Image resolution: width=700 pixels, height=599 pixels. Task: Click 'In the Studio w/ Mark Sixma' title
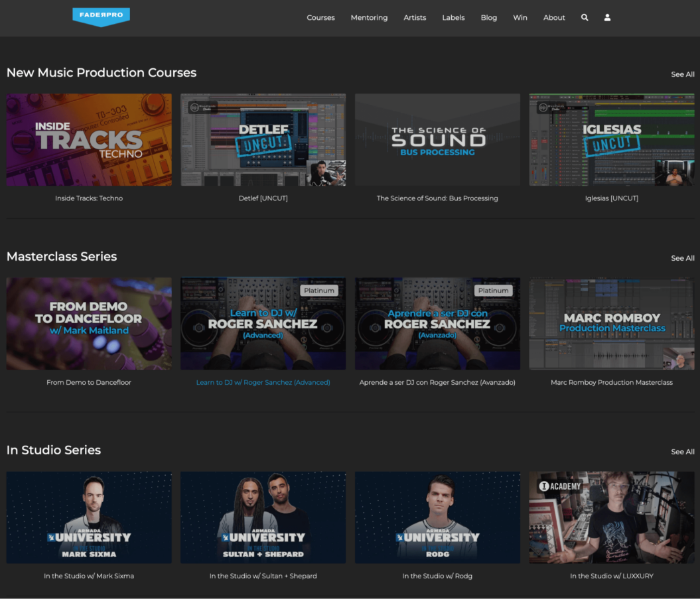(x=89, y=576)
